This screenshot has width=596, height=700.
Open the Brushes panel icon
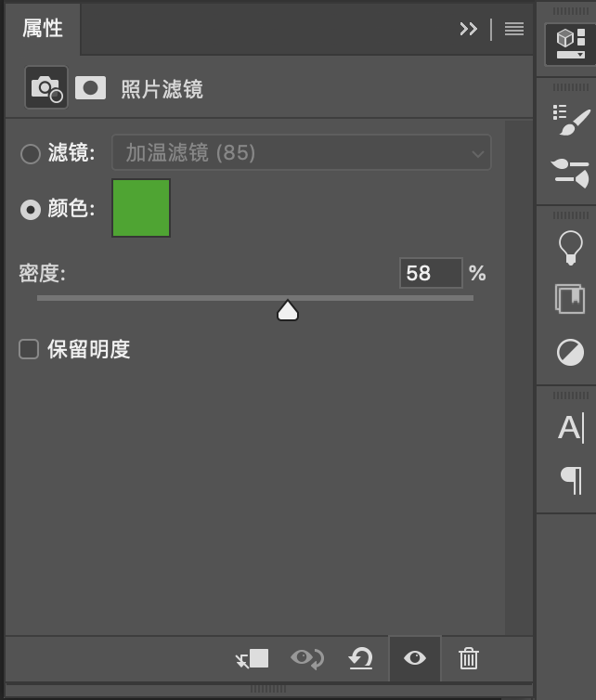570,173
